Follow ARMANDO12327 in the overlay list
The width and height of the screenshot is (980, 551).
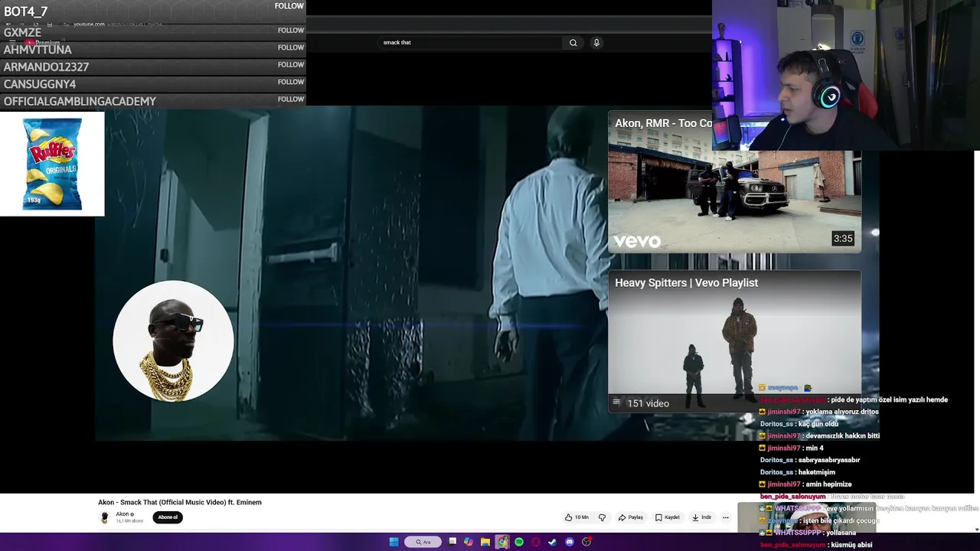click(x=290, y=65)
